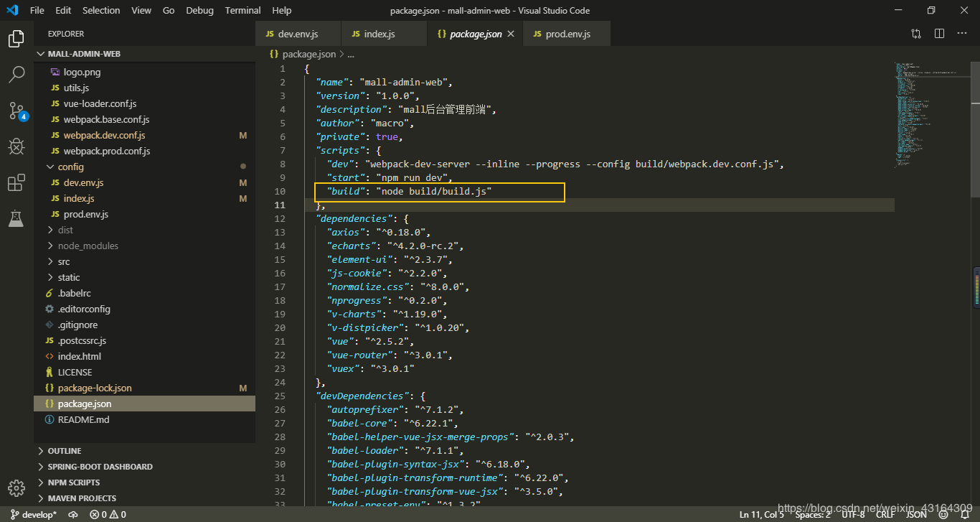Open the Debug view icon
Image resolution: width=980 pixels, height=522 pixels.
click(16, 146)
